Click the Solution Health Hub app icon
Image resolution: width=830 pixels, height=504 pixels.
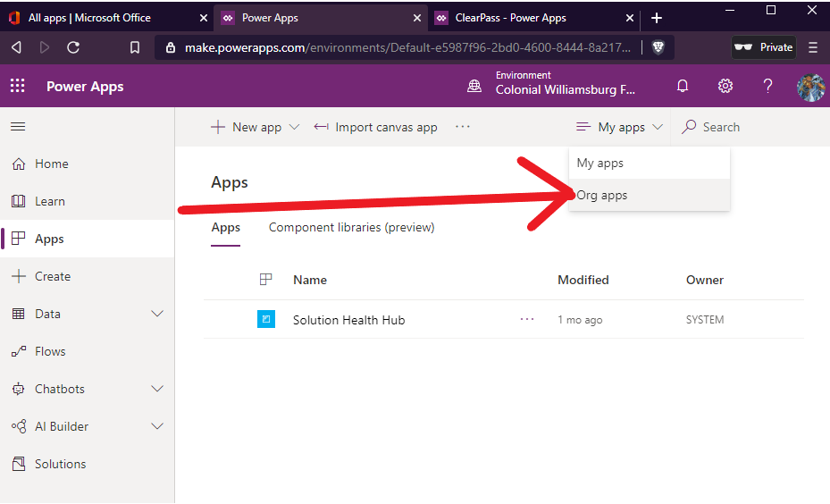tap(266, 319)
